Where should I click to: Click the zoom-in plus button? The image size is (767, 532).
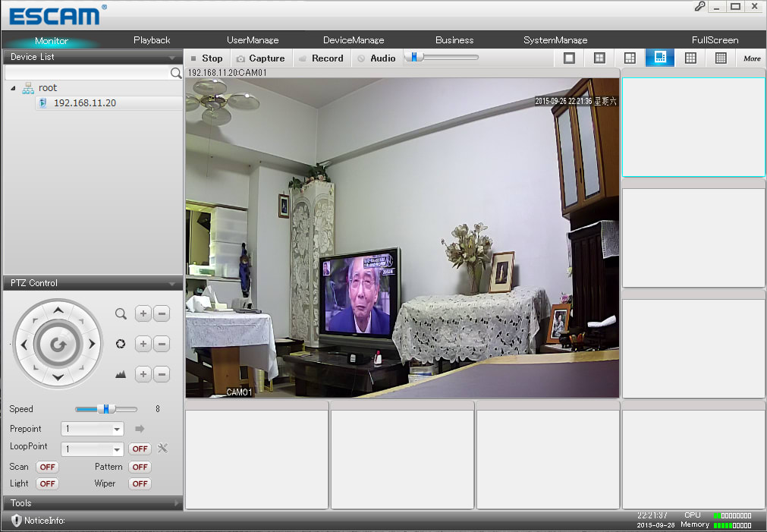point(143,313)
